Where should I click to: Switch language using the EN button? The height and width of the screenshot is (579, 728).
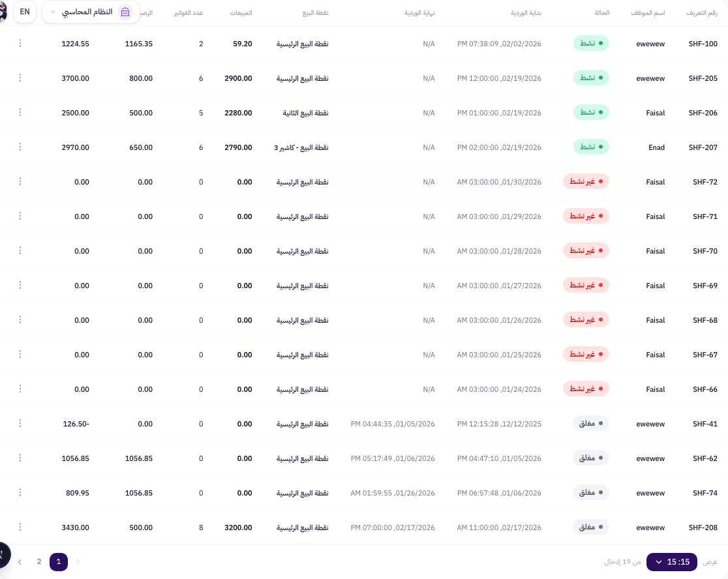(x=25, y=12)
